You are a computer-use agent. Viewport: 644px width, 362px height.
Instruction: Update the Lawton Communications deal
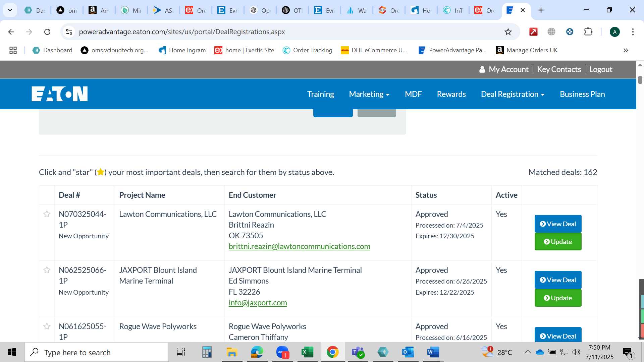click(x=558, y=242)
